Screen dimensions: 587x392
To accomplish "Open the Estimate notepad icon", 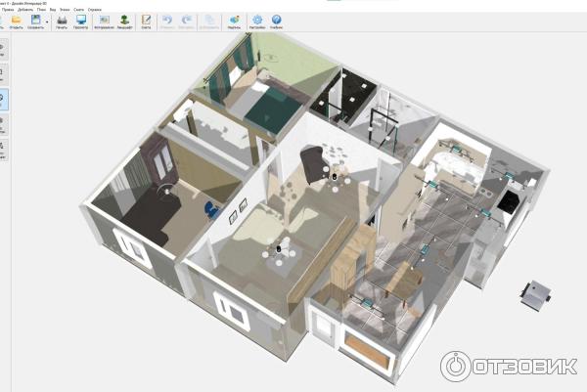I will (x=146, y=22).
